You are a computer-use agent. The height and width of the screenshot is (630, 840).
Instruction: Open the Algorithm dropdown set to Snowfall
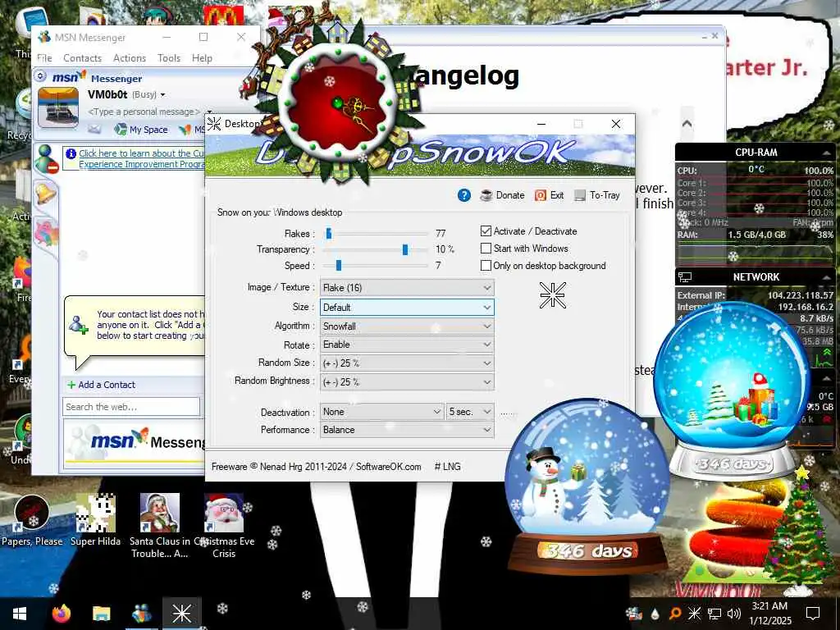pos(407,326)
